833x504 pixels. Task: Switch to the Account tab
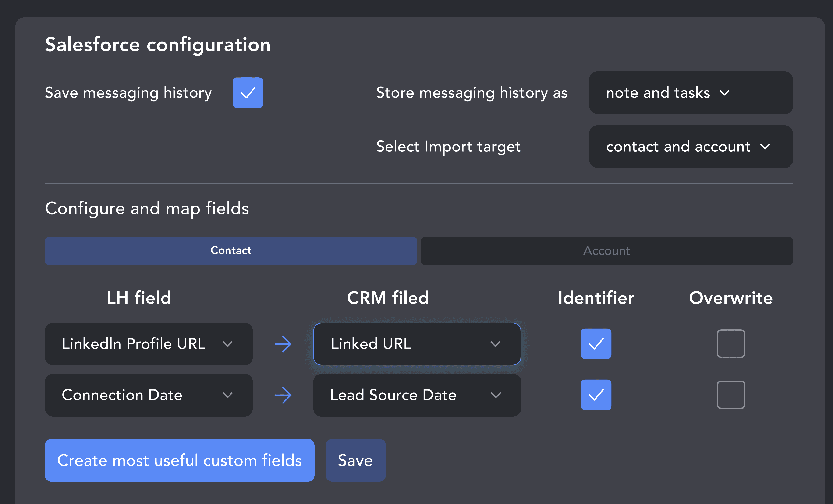tap(606, 251)
